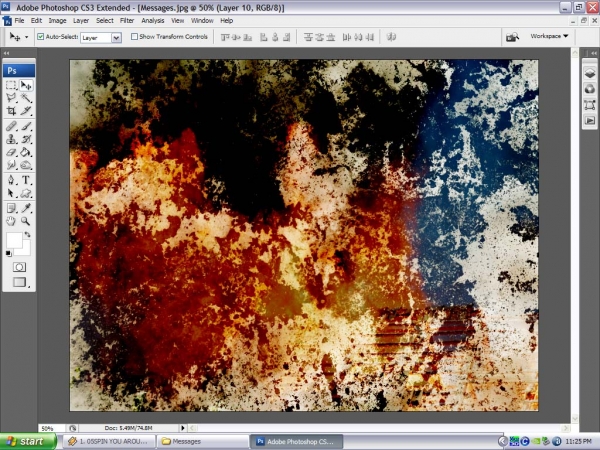Open the Paths dock panel icon
600x450 pixels.
[x=590, y=105]
